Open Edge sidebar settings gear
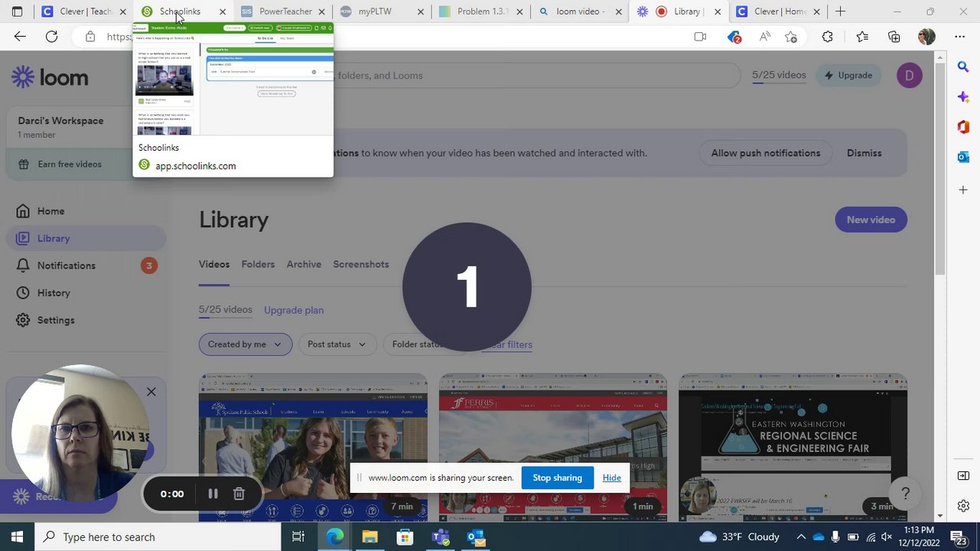980x551 pixels. coord(963,506)
